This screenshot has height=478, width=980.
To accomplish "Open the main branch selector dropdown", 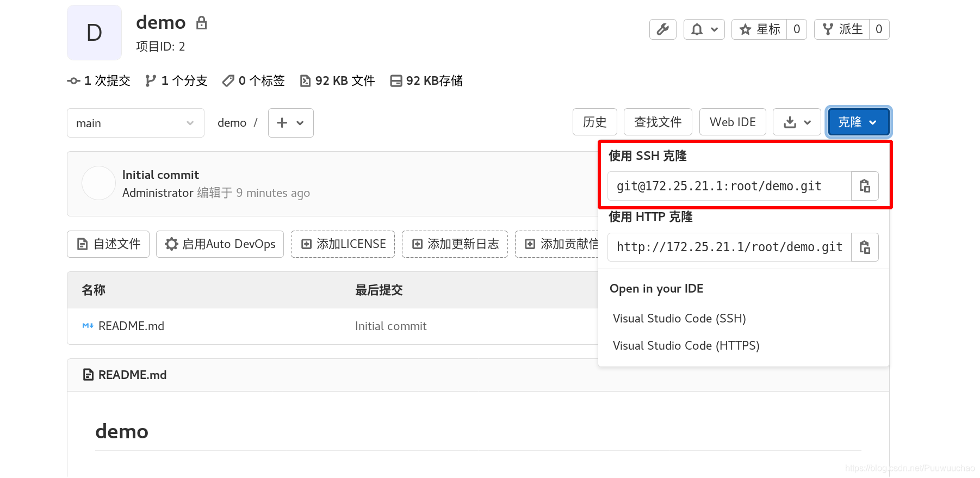I will 135,123.
